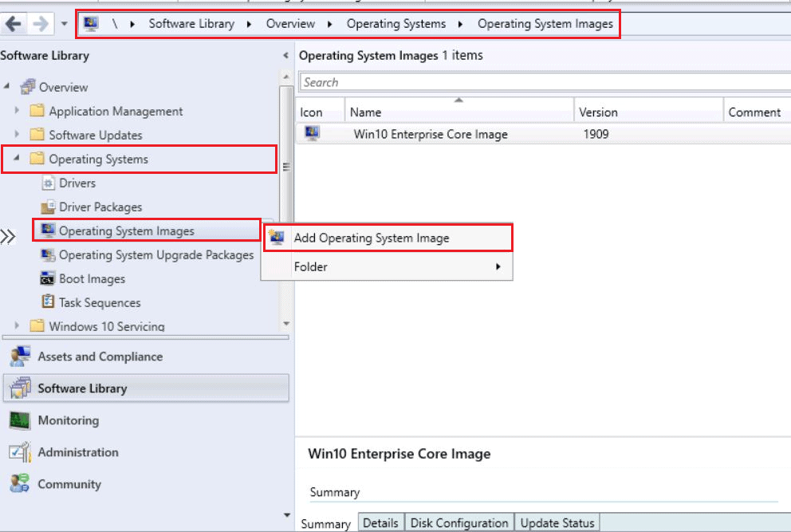Click the tree scrollbar down arrow
Viewport: 791px width, 532px height.
(286, 324)
